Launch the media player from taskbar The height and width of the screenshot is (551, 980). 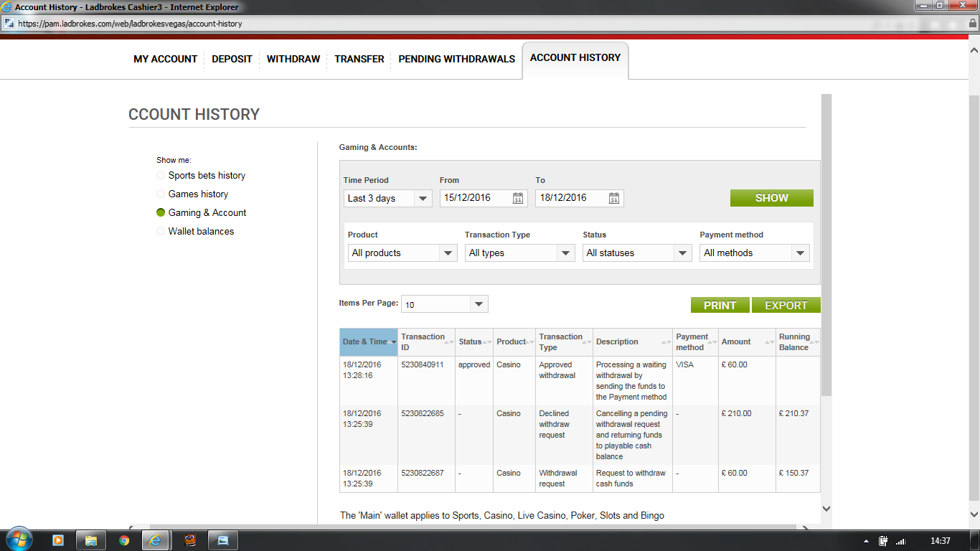point(59,540)
